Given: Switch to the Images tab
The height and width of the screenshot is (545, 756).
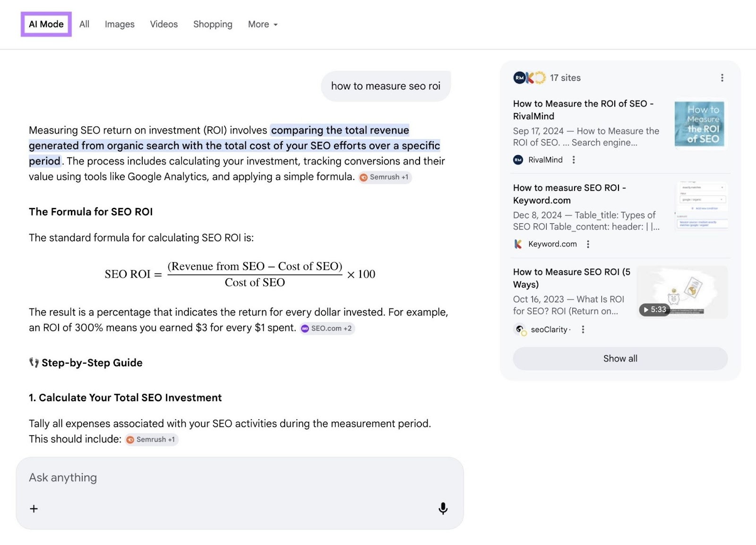Looking at the screenshot, I should coord(119,24).
